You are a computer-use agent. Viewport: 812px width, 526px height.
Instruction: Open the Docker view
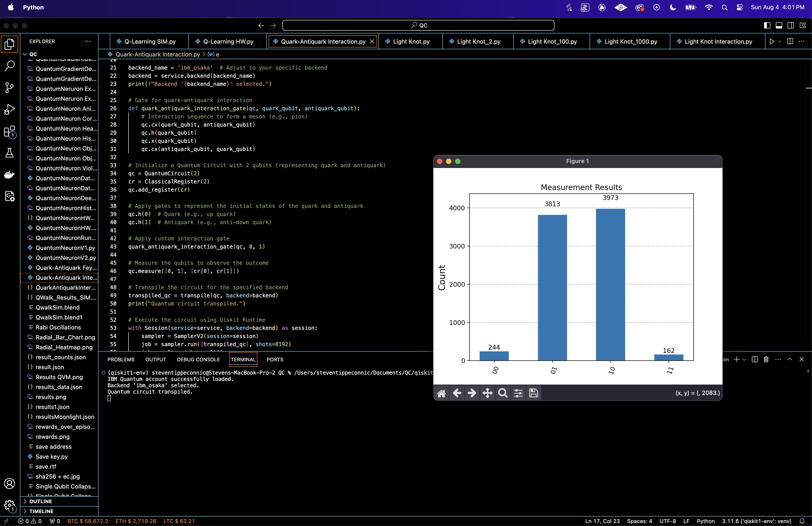[9, 175]
